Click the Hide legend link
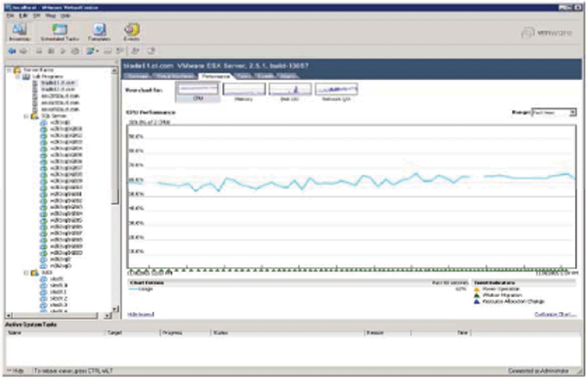Viewport: 588px width, 378px height. pyautogui.click(x=141, y=314)
